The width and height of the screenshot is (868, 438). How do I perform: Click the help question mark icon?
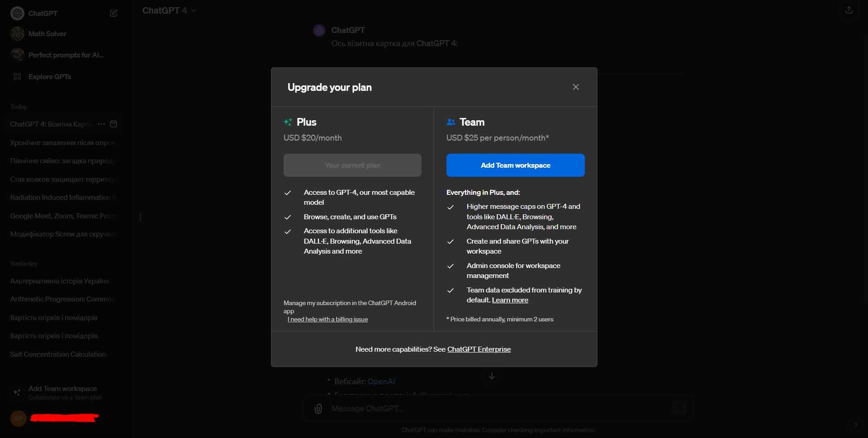[855, 425]
